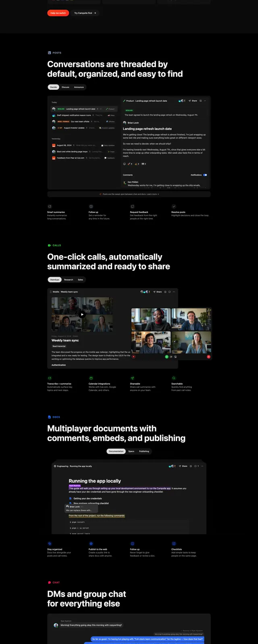258x644 pixels.
Task: Click the woman with red headphones video tile
Action: pyautogui.click(x=151, y=320)
